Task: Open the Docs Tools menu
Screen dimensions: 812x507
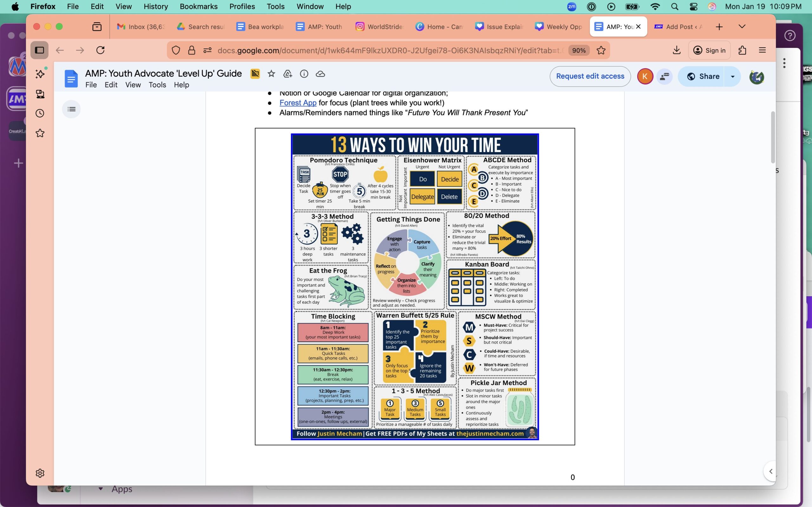Action: [157, 85]
